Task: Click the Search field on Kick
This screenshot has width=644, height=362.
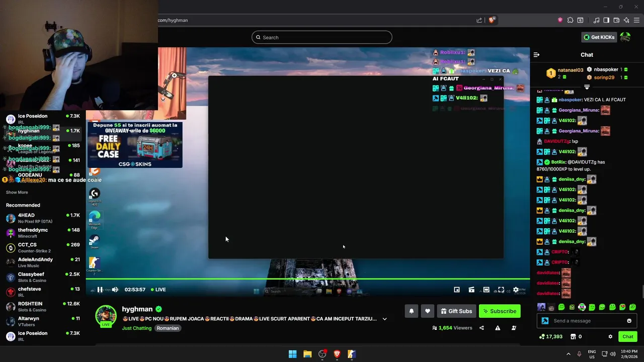Action: point(322,37)
